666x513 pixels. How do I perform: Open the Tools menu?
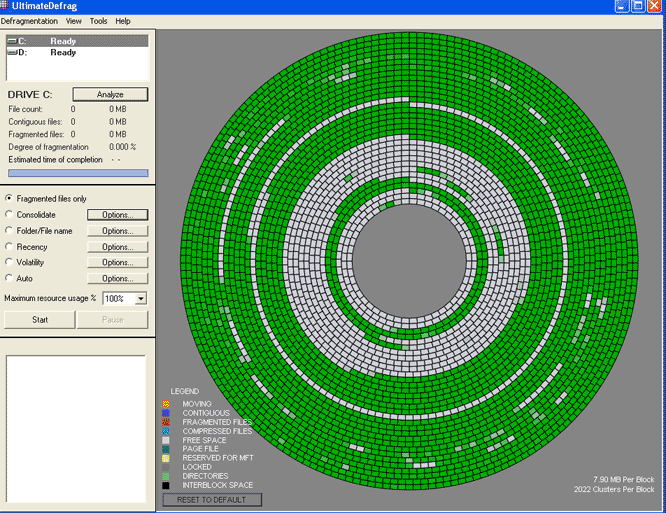(x=98, y=21)
